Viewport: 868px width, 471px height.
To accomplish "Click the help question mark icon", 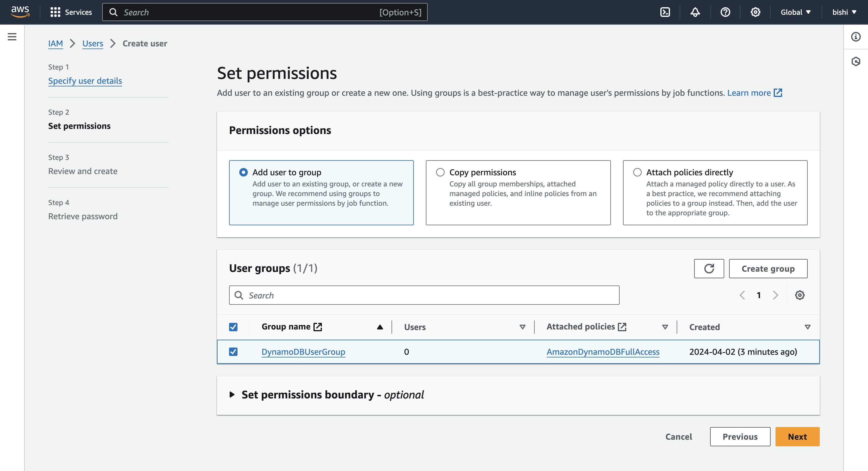I will 725,12.
